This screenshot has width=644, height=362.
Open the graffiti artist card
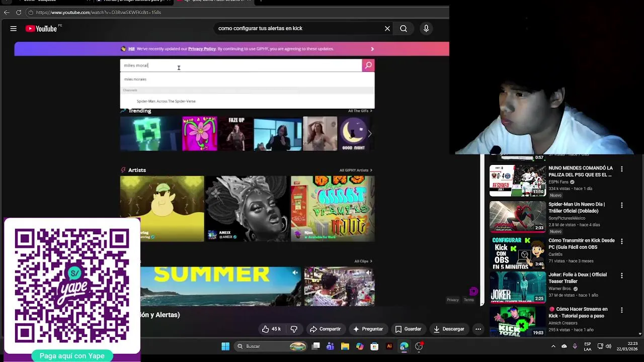333,209
